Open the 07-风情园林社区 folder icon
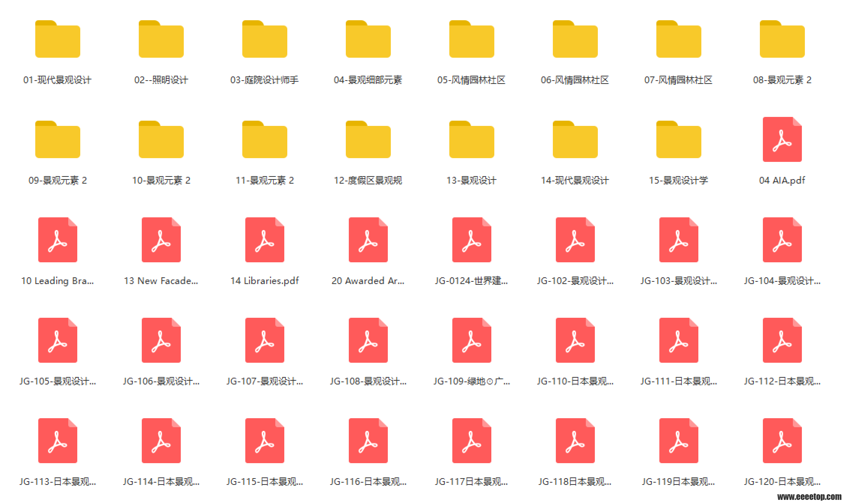The image size is (845, 504). pyautogui.click(x=678, y=39)
